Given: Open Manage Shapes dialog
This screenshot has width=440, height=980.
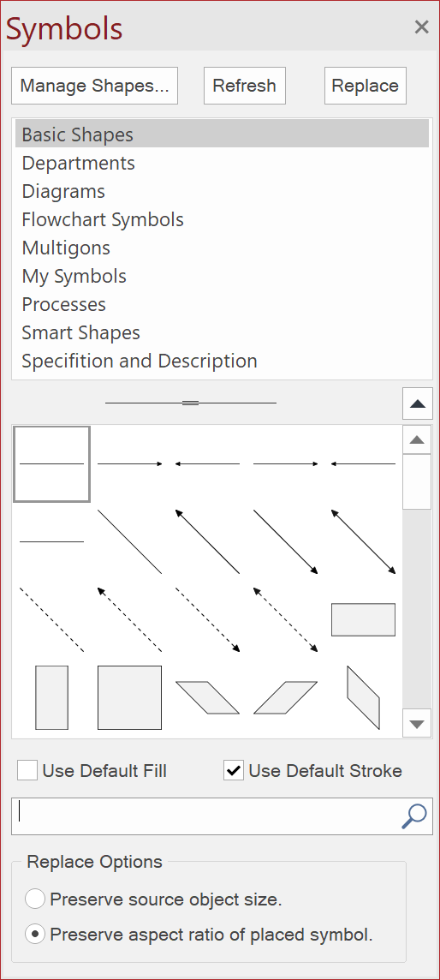Looking at the screenshot, I should click(94, 86).
